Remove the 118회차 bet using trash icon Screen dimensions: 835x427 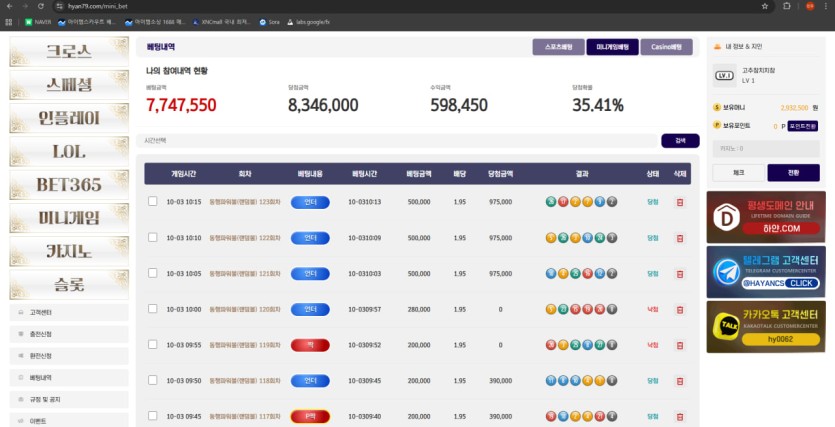(680, 381)
